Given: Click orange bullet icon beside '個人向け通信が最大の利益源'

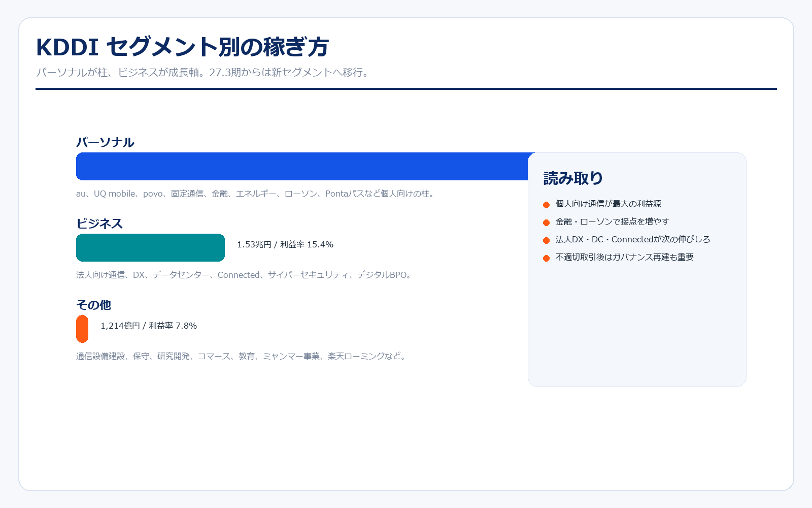Looking at the screenshot, I should tap(546, 205).
